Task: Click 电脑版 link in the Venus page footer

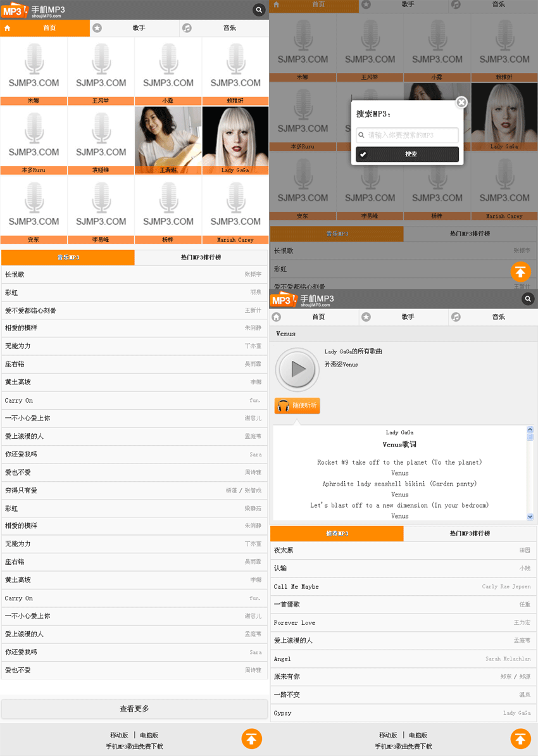Action: click(x=418, y=735)
